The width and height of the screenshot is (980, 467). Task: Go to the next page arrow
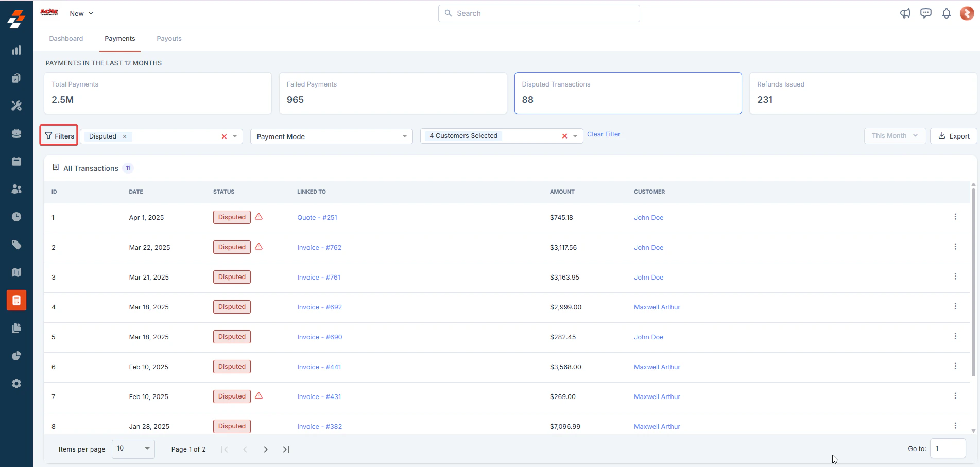click(x=266, y=449)
